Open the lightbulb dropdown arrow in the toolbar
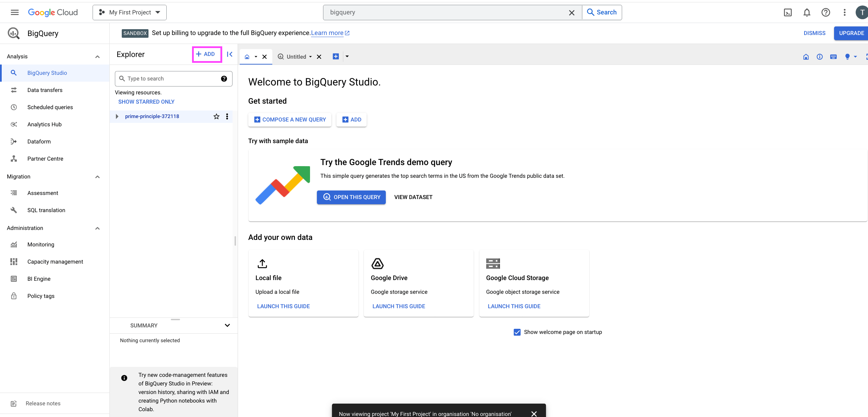The width and height of the screenshot is (868, 417). coord(855,57)
